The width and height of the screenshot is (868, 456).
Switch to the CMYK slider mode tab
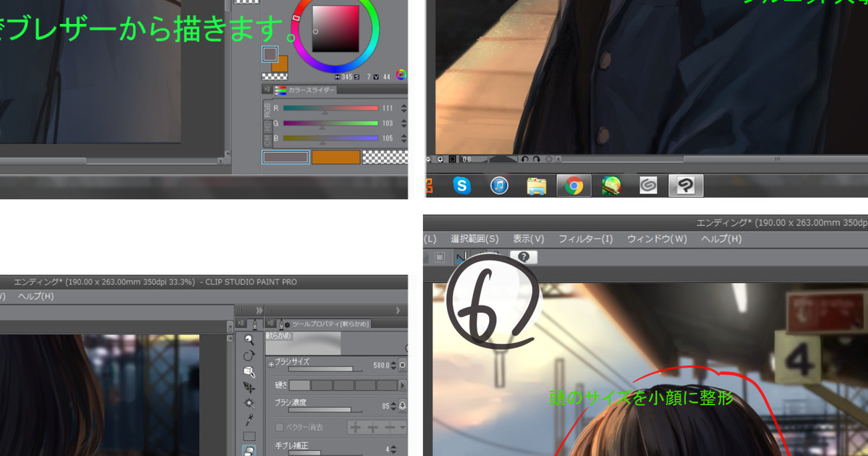(x=267, y=140)
